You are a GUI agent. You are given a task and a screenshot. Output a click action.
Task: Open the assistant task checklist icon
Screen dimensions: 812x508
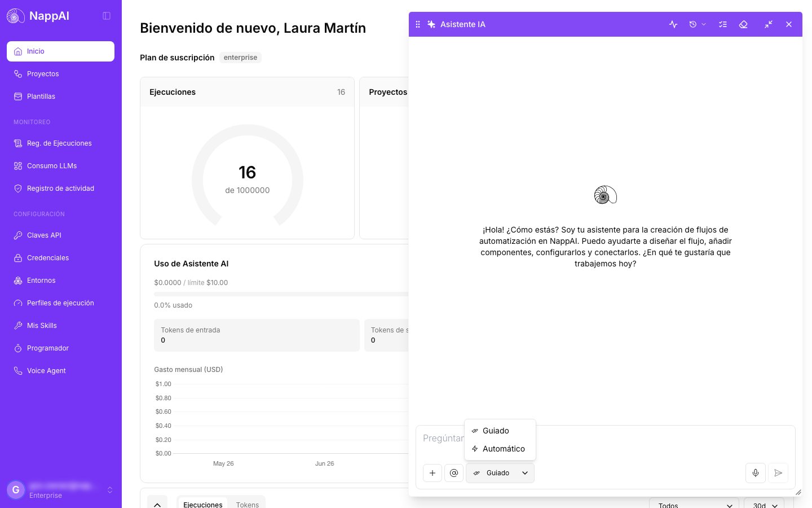pyautogui.click(x=723, y=24)
